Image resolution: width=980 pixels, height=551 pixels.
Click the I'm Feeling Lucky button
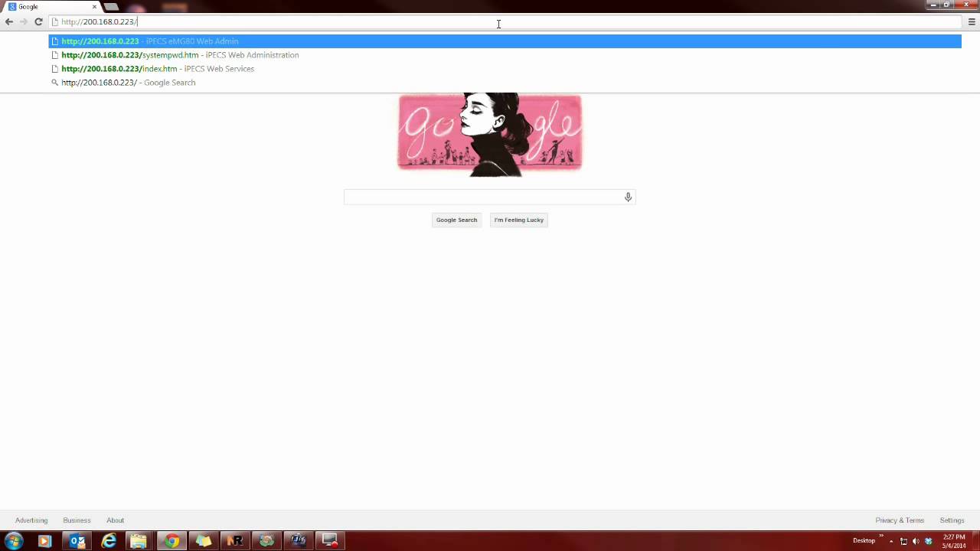(519, 220)
